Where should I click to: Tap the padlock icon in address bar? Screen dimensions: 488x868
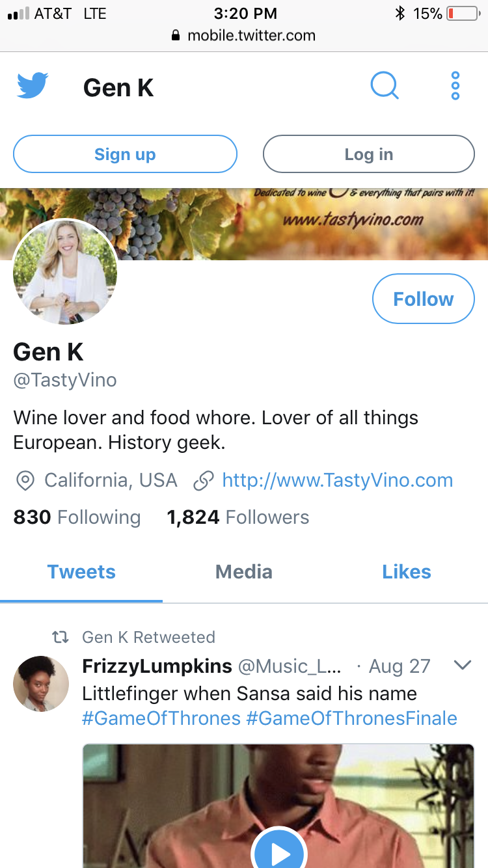coord(176,36)
